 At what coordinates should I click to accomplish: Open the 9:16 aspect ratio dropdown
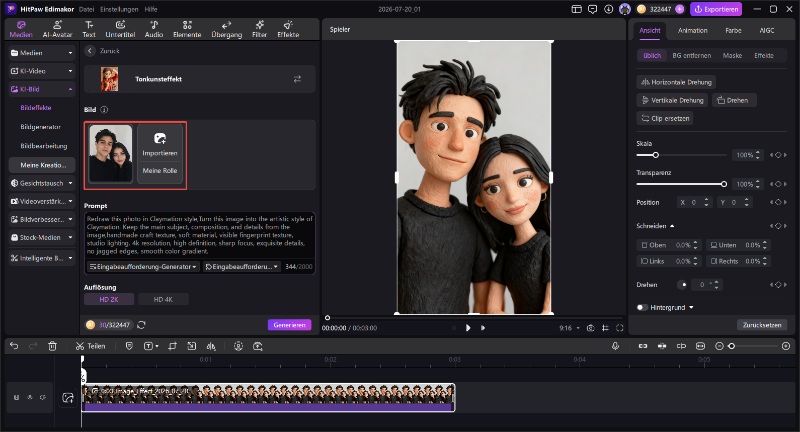pyautogui.click(x=569, y=328)
